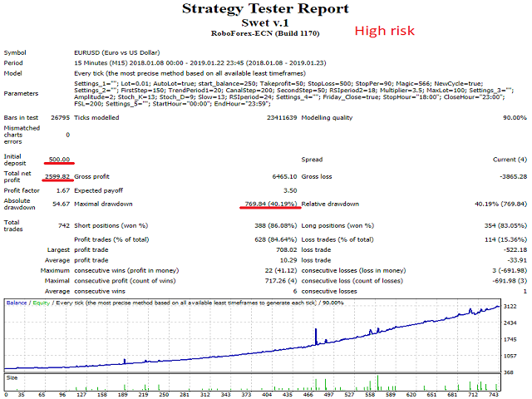Select the 'Swet v.1' subtitle
The height and width of the screenshot is (399, 532).
coord(265,23)
